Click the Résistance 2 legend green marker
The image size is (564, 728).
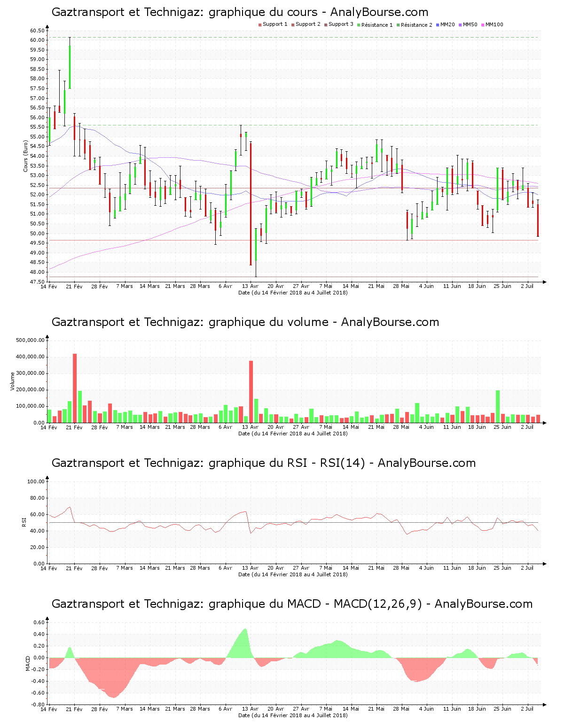point(398,25)
